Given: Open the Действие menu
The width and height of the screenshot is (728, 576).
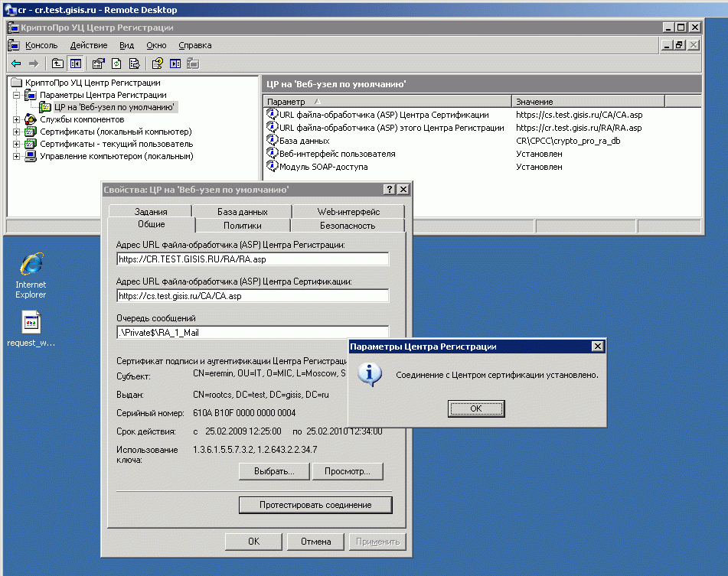Looking at the screenshot, I should [x=89, y=45].
